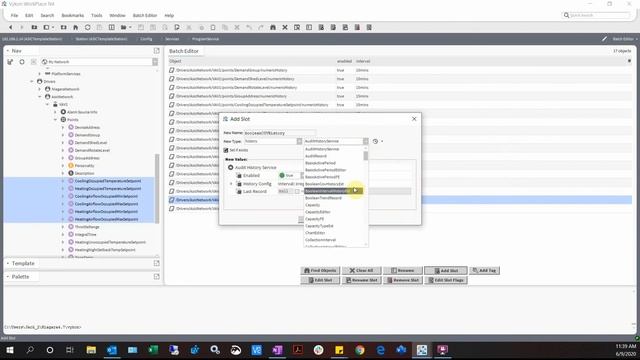
Task: Click the Config breadcrumb in the path bar
Action: tap(146, 39)
